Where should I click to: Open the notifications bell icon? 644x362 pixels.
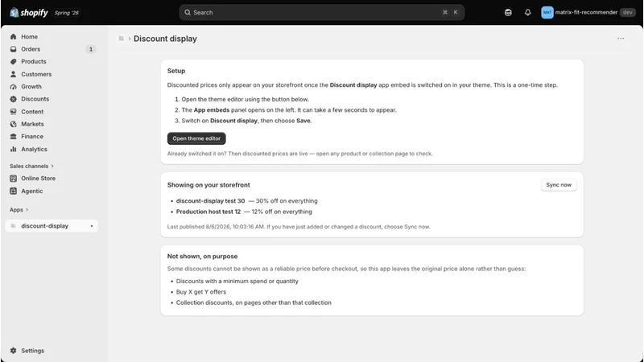click(528, 12)
